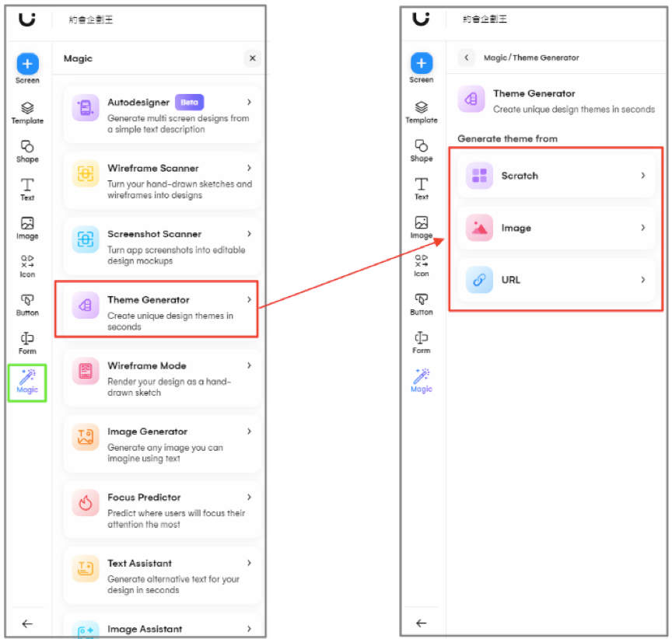Click Theme Generator icon in Magic list
Viewport: 672px width, 639px height.
(x=86, y=305)
